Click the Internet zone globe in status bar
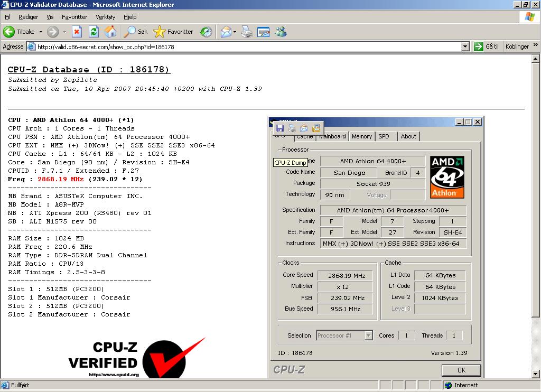Image resolution: width=541 pixels, height=392 pixels. [448, 385]
